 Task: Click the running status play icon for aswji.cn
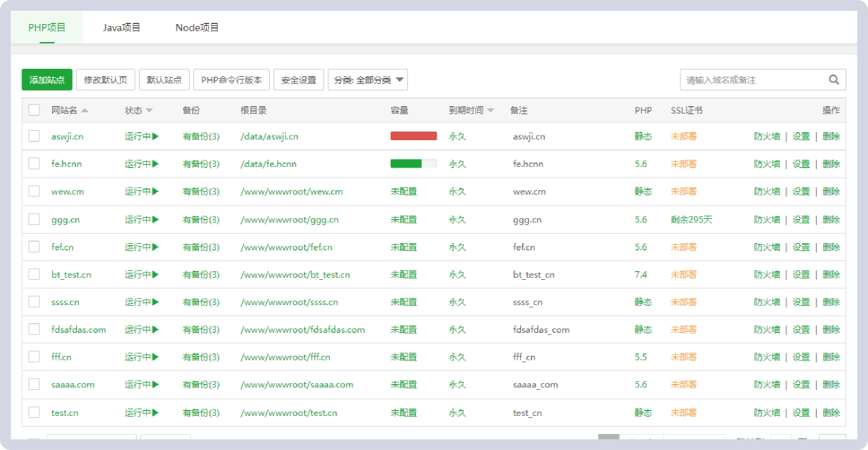(156, 136)
